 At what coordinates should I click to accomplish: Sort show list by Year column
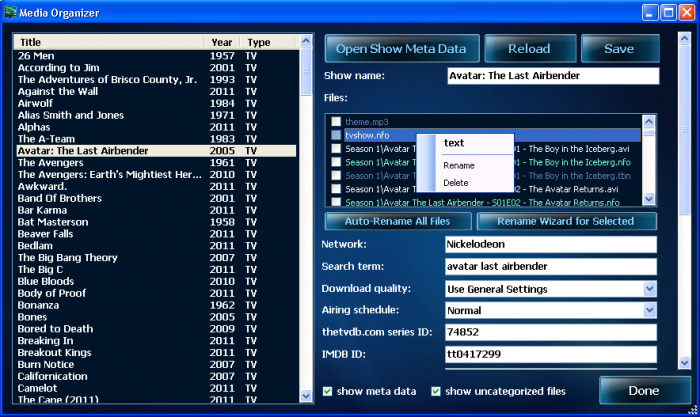coord(222,42)
